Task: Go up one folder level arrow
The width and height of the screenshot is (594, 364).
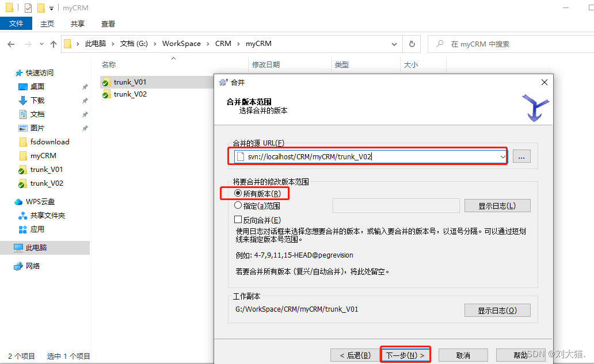Action: [54, 44]
